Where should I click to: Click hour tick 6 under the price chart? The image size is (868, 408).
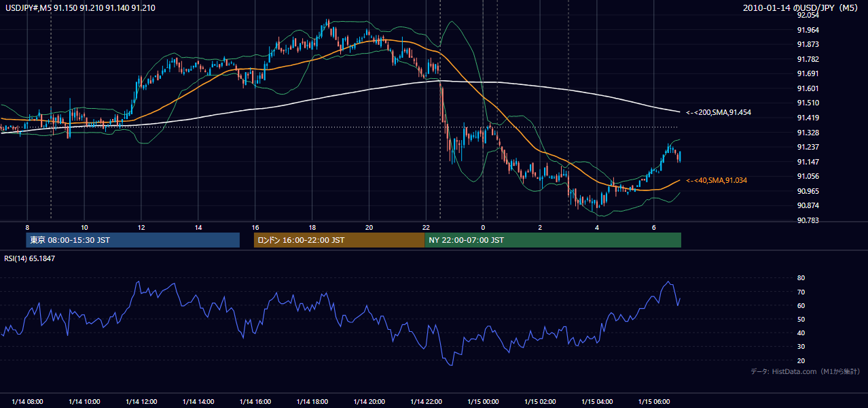pyautogui.click(x=653, y=227)
